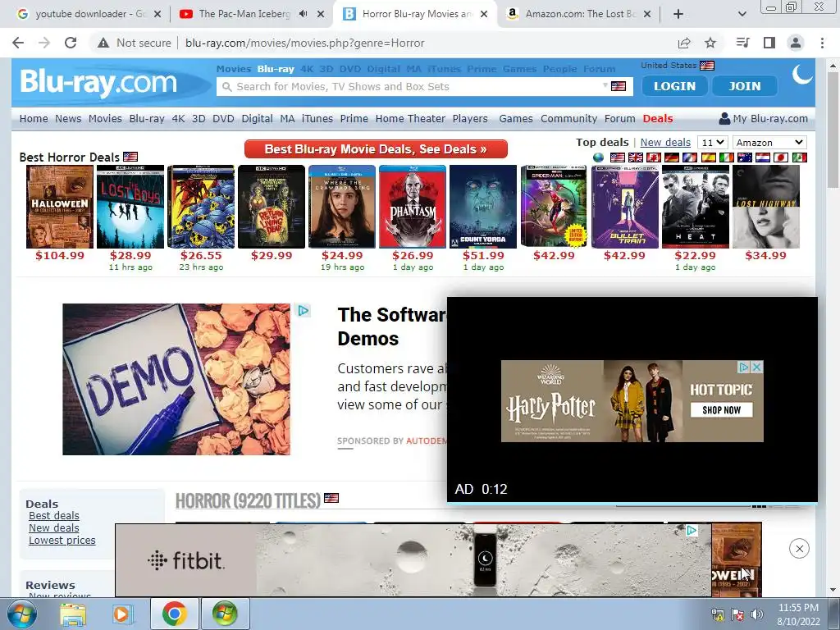Viewport: 840px width, 630px height.
Task: Select the Italy flag deals
Action: [727, 157]
